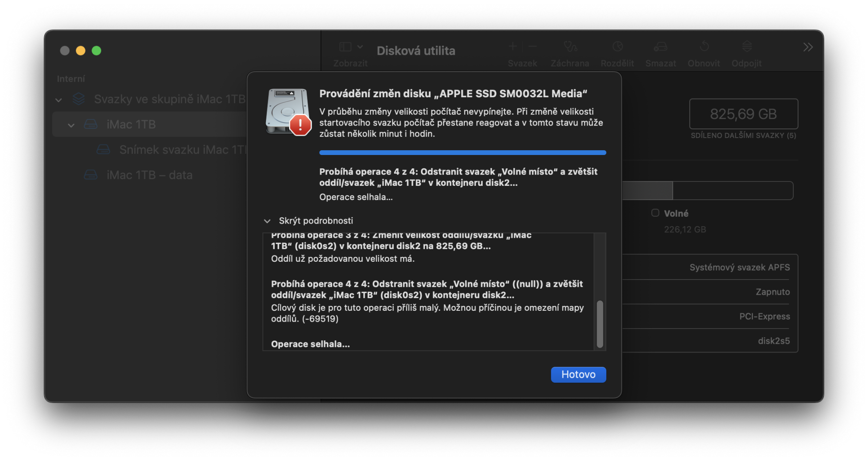Collapse details with Skrýt podrobnosti chevron
Image resolution: width=868 pixels, height=461 pixels.
pos(267,221)
